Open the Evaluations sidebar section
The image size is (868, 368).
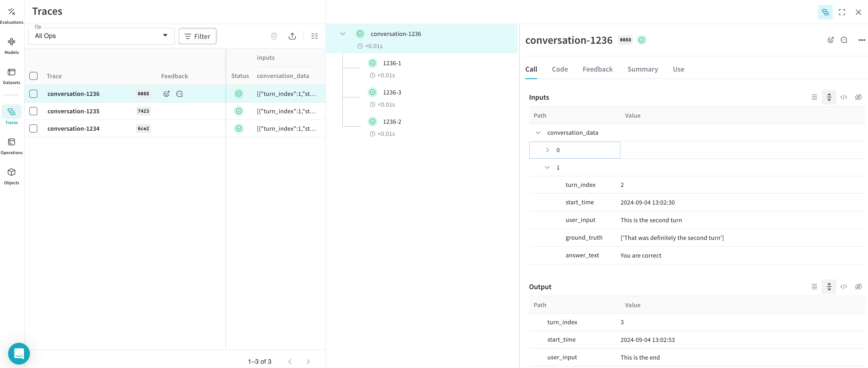click(x=12, y=16)
